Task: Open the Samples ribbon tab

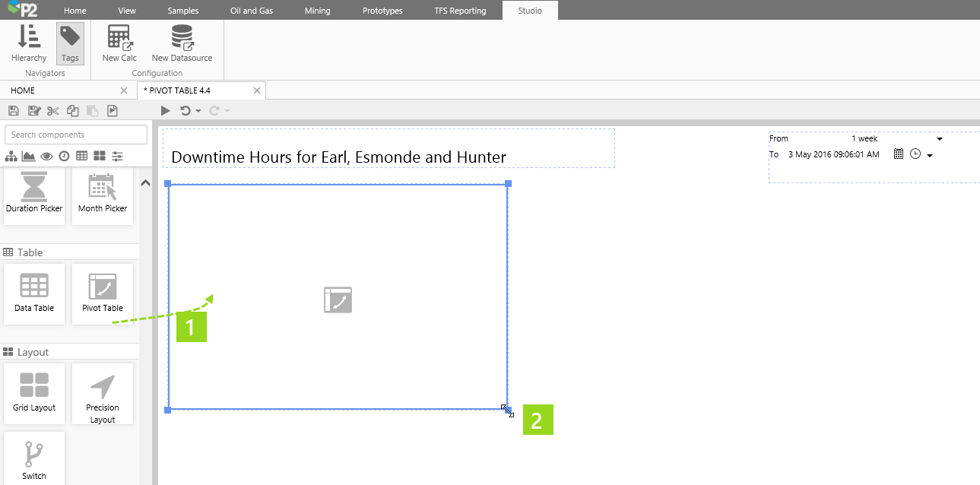Action: point(183,11)
